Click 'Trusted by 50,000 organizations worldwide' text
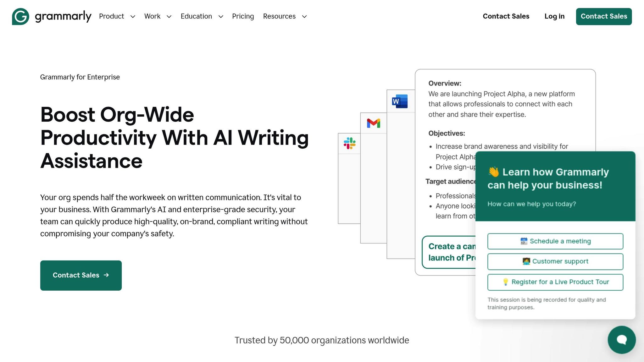 coord(322,340)
